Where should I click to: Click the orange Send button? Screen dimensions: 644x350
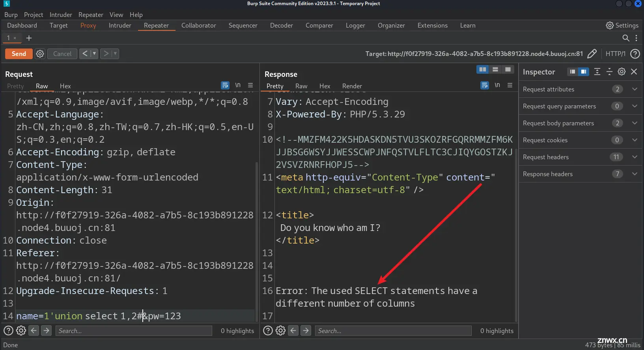[x=19, y=54]
